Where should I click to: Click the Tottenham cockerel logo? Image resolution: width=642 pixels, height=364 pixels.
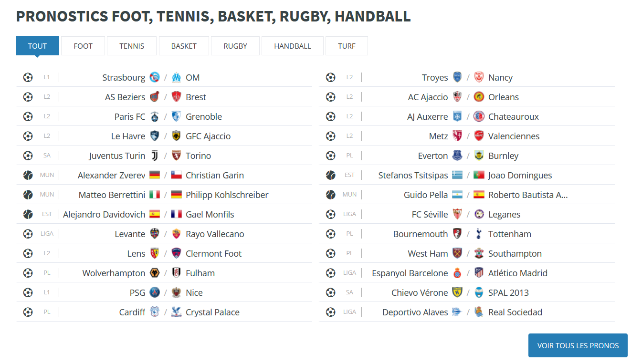[479, 234]
